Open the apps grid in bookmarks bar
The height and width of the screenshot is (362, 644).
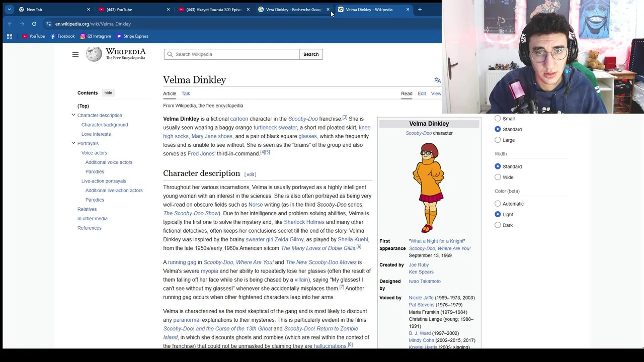click(9, 36)
